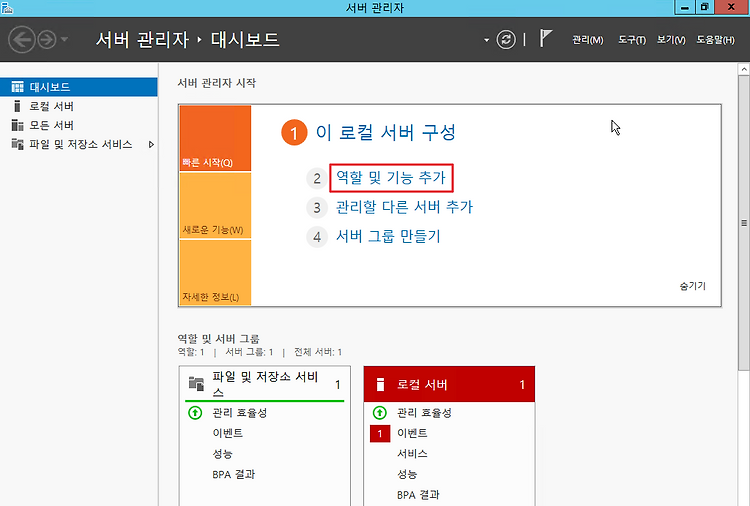This screenshot has width=750, height=506.
Task: Click the Server Manager title bar icon
Action: [x=7, y=8]
